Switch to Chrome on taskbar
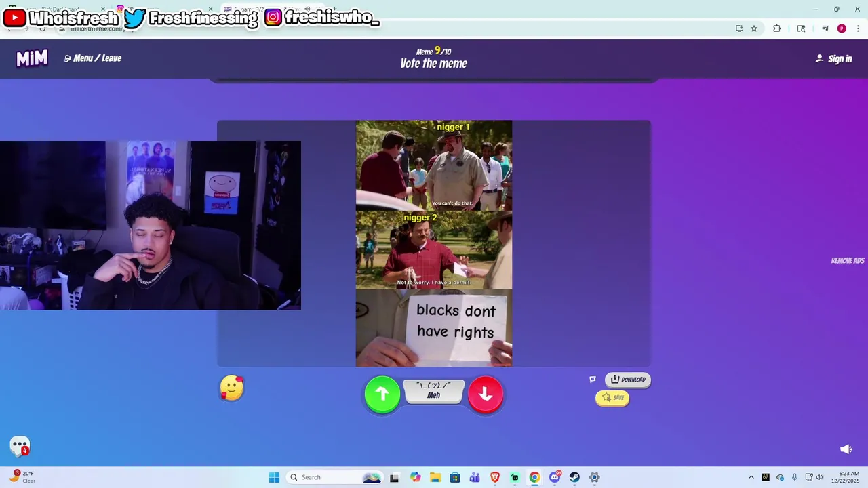 click(534, 477)
